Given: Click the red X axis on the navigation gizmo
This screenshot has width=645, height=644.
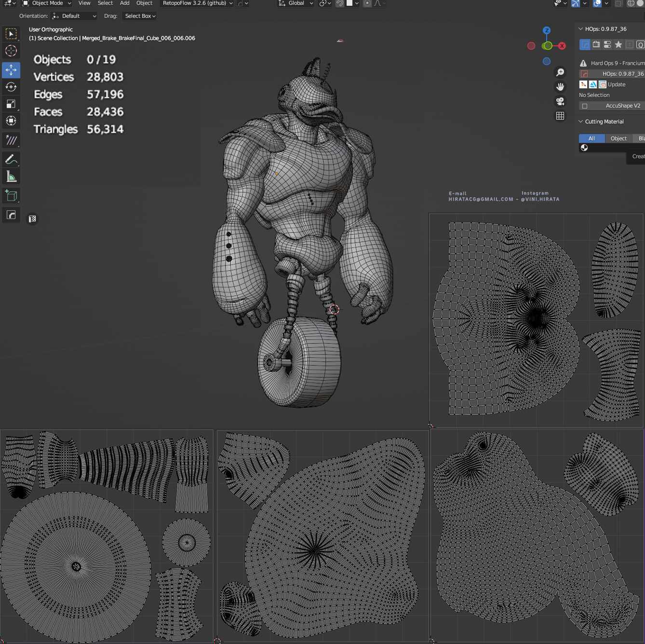Looking at the screenshot, I should 562,46.
